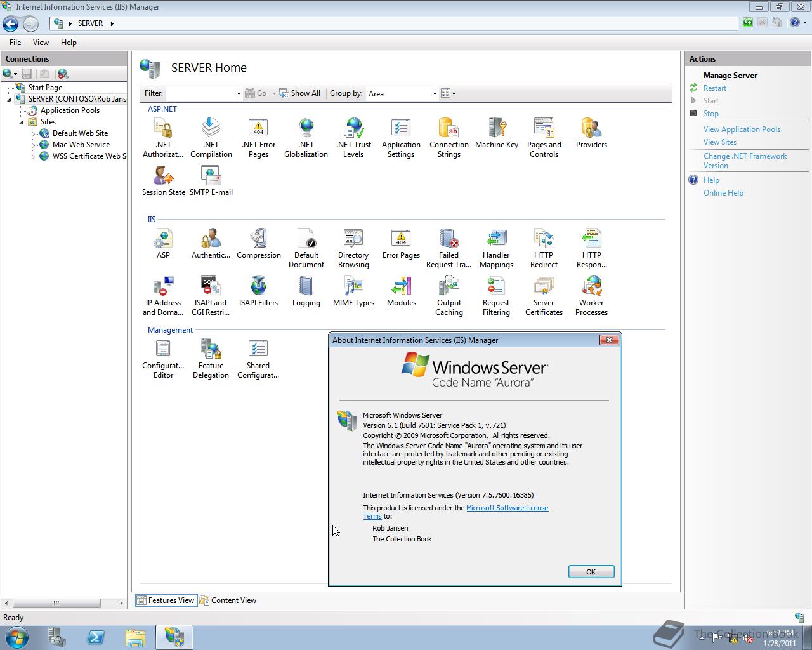Viewport: 812px width, 650px height.
Task: Open the ISAPI Filters feature
Action: 258,291
